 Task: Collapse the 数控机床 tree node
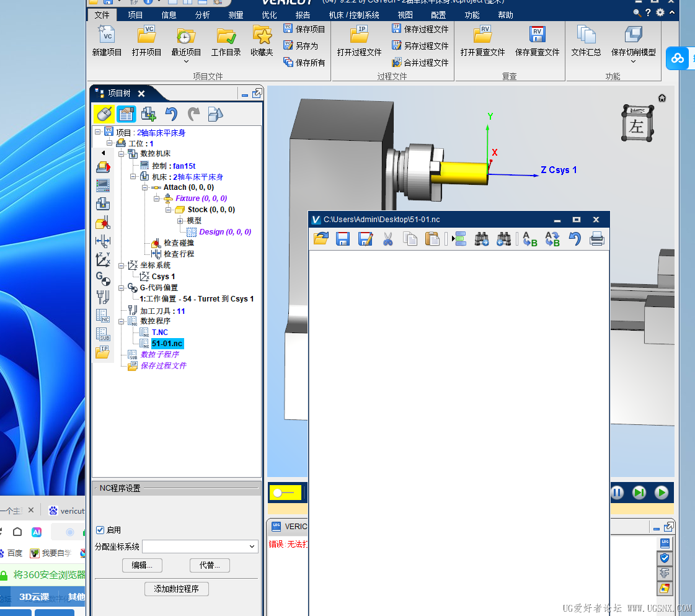(121, 154)
